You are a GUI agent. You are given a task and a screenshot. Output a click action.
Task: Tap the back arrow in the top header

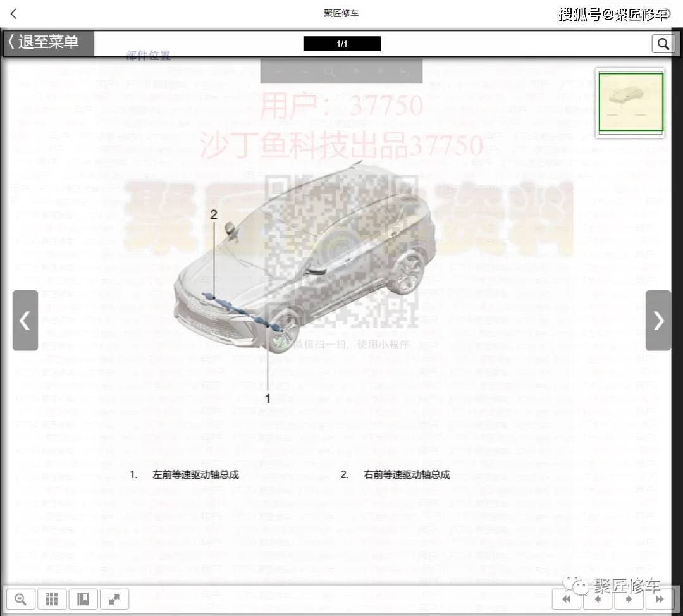point(13,14)
